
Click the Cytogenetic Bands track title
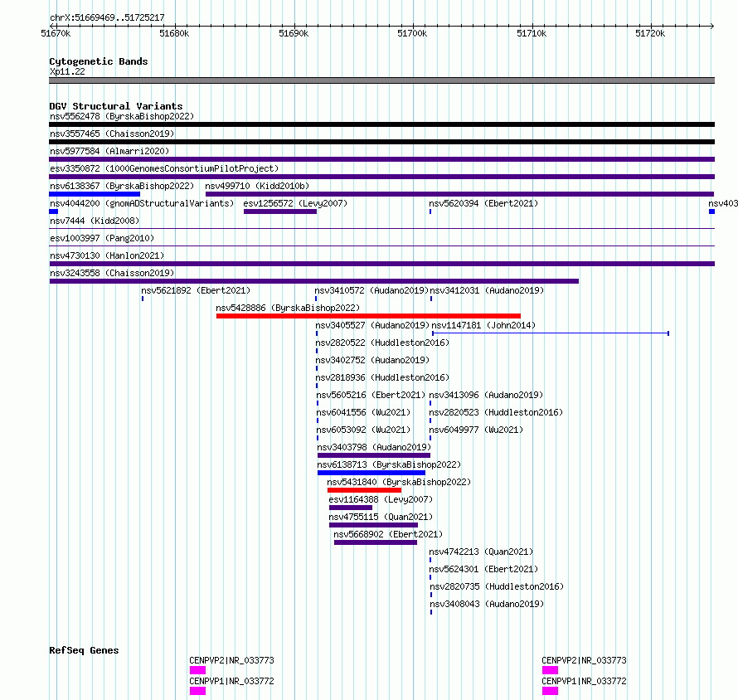pos(99,61)
